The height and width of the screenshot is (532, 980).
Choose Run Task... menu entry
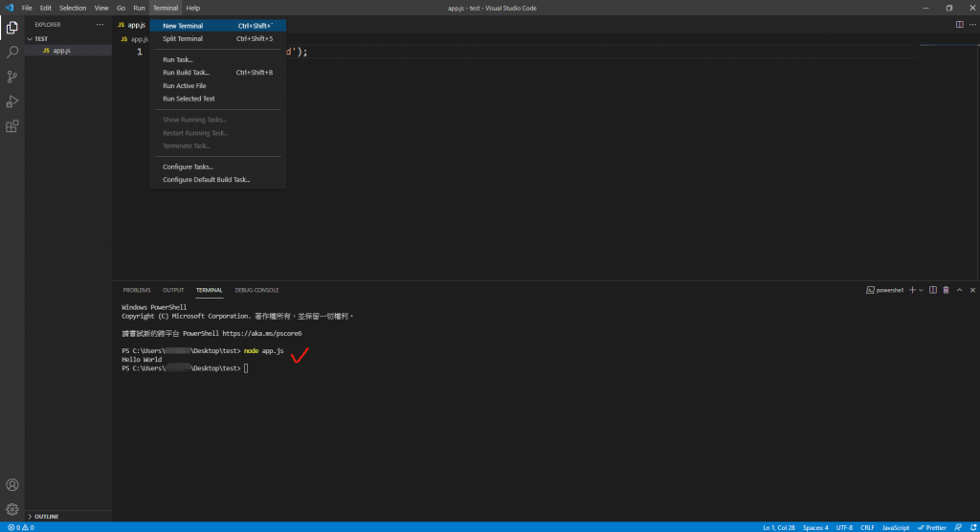217,59
